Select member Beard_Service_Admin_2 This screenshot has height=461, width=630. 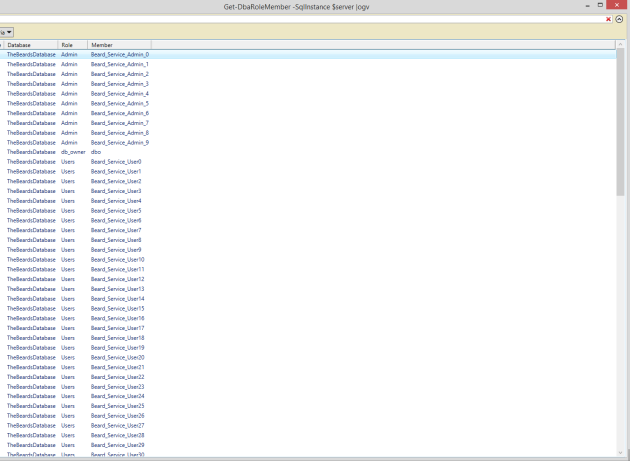point(120,74)
